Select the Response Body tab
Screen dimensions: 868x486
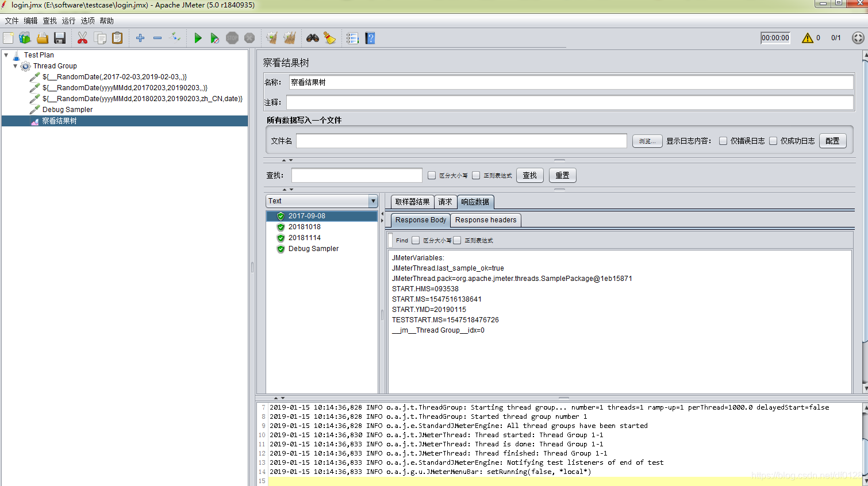(421, 220)
